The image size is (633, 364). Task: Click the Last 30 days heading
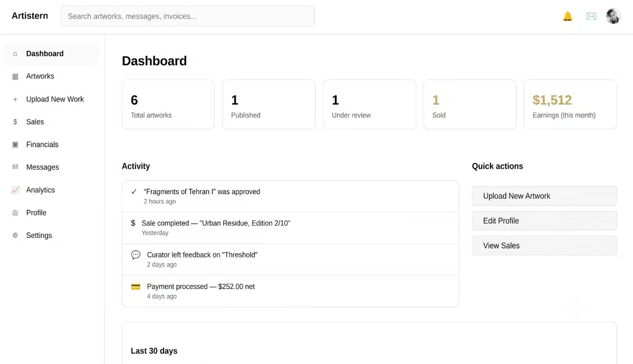pyautogui.click(x=154, y=351)
